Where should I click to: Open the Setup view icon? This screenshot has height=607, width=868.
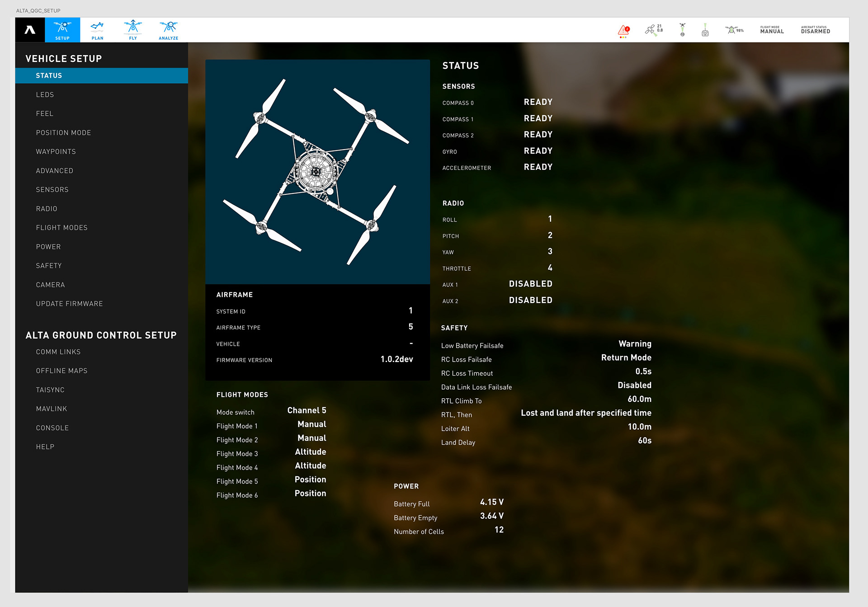(62, 30)
